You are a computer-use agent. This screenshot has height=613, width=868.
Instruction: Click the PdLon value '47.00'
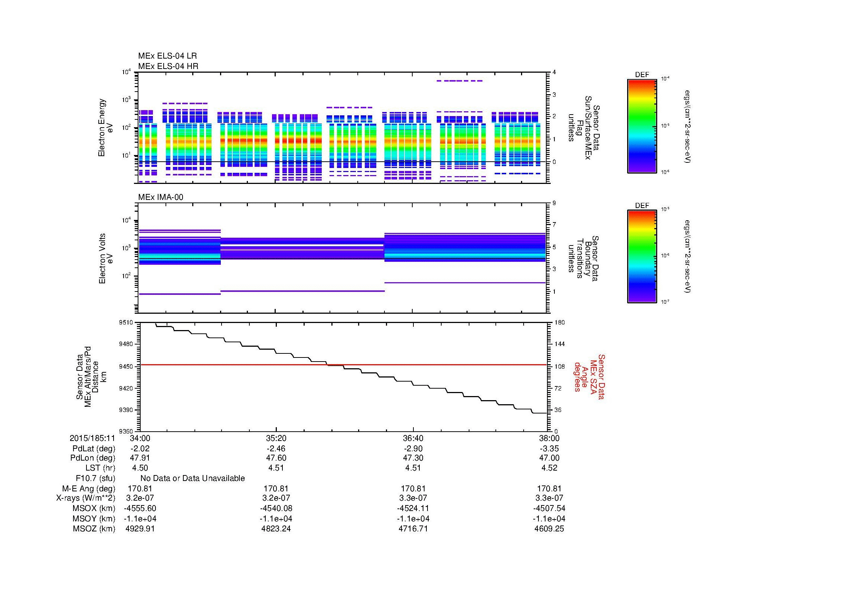(x=549, y=458)
